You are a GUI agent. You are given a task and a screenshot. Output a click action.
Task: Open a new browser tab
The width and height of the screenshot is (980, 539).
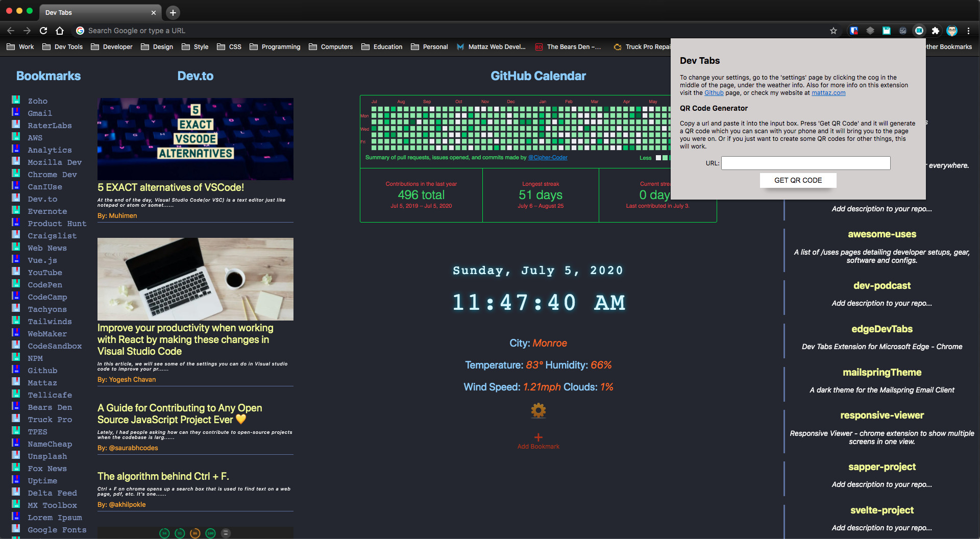click(x=173, y=12)
